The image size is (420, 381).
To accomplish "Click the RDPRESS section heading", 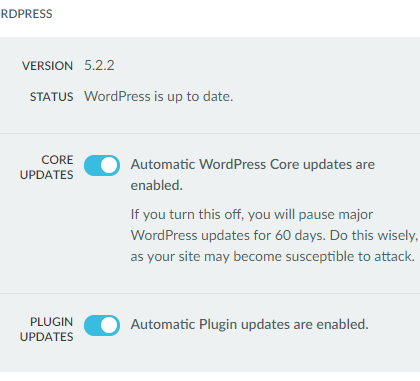I will (x=26, y=14).
